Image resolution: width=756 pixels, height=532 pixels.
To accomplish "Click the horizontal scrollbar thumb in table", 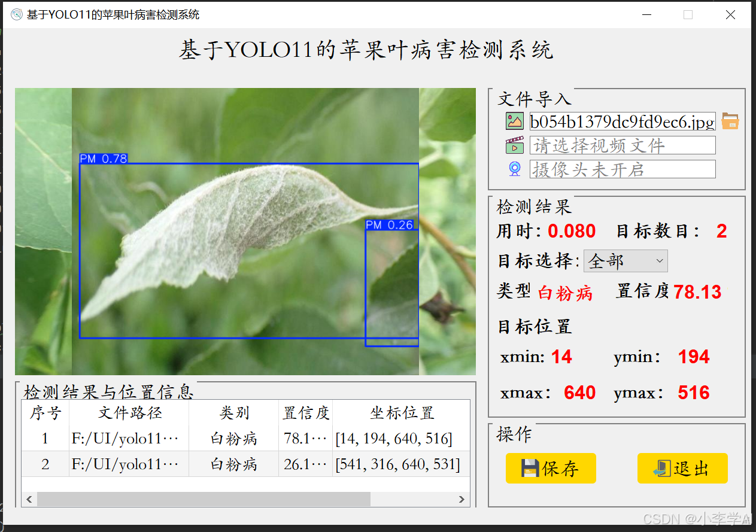I will [x=204, y=499].
